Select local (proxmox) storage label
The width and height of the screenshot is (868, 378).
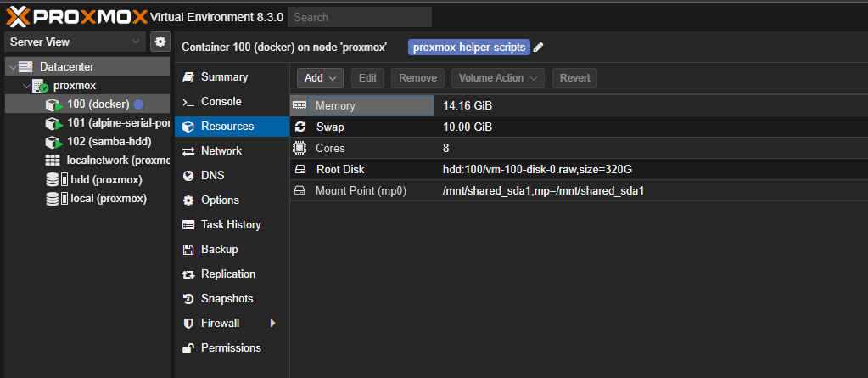pos(109,199)
